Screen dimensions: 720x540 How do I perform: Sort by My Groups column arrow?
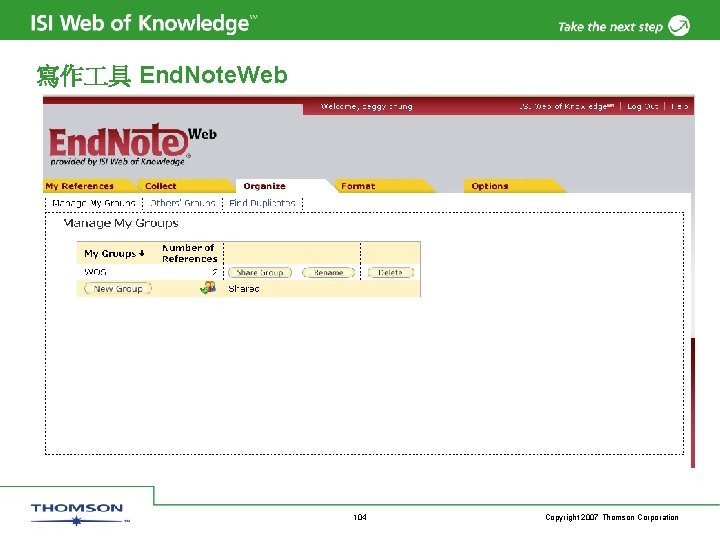pos(142,253)
